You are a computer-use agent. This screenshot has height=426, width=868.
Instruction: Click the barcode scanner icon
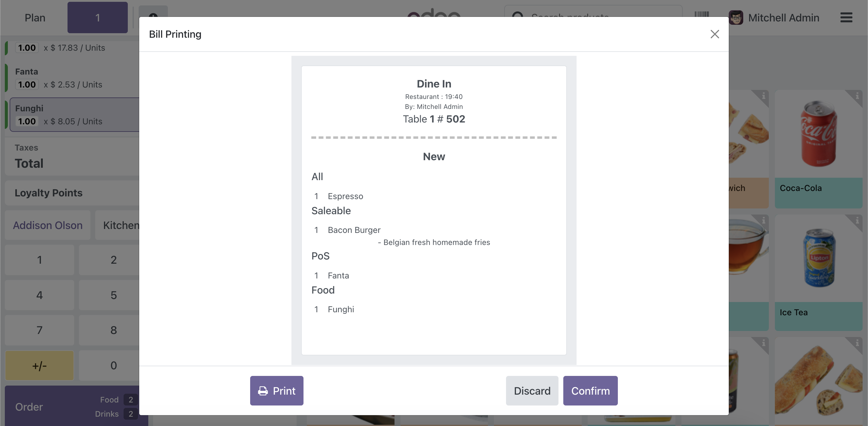tap(702, 15)
